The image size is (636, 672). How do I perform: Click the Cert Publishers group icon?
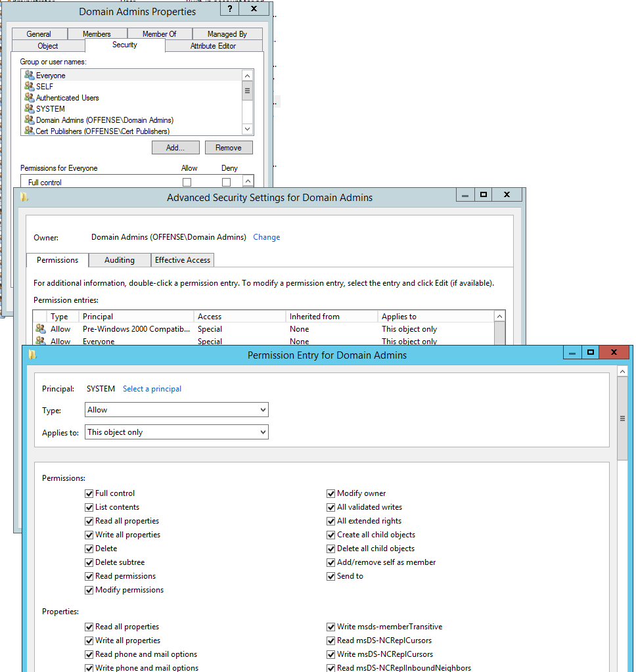tap(29, 131)
